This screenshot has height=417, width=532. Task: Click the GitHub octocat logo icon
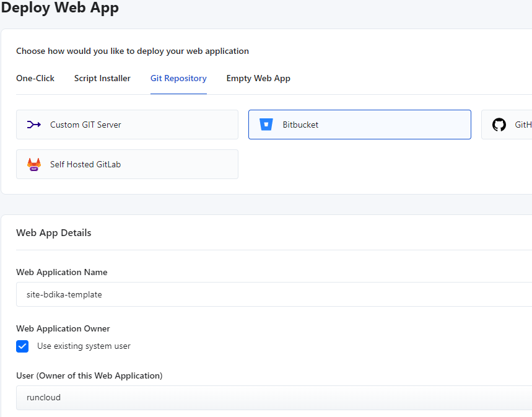[499, 125]
